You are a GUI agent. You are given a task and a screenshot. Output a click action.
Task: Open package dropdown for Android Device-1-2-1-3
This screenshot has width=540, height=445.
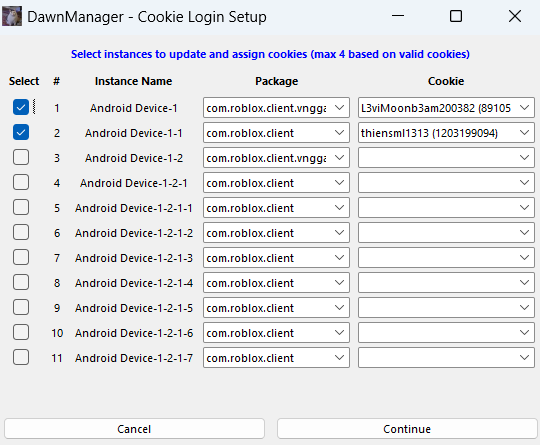(276, 258)
